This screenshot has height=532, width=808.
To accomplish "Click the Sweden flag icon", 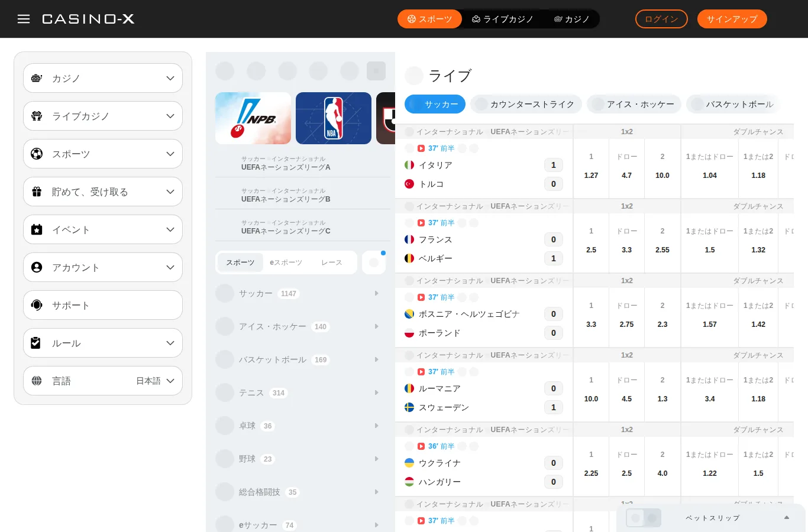I will coord(409,407).
